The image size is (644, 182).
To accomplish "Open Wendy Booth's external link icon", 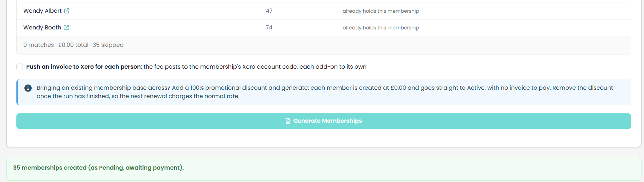I will tap(66, 28).
